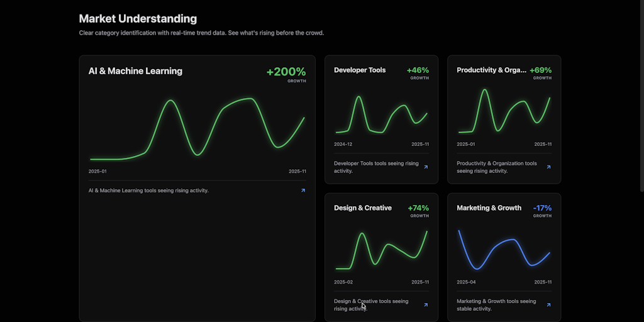Open Developer Tools card arrow icon
644x322 pixels.
point(426,167)
